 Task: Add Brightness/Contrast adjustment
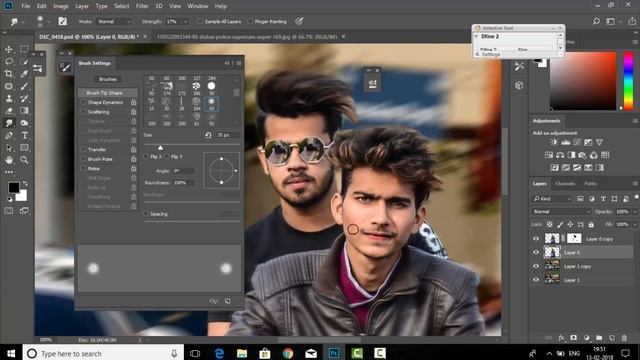pos(554,142)
